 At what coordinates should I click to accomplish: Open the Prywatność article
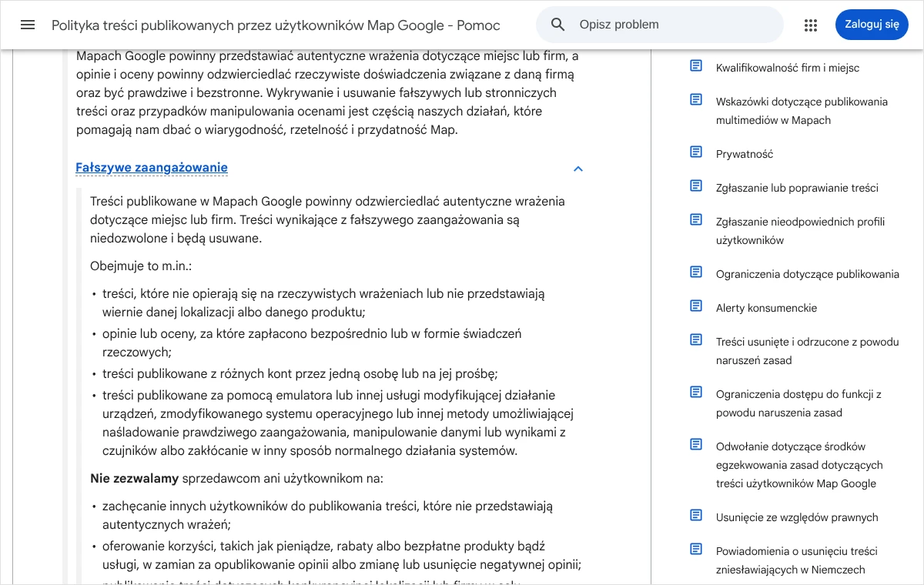click(745, 154)
